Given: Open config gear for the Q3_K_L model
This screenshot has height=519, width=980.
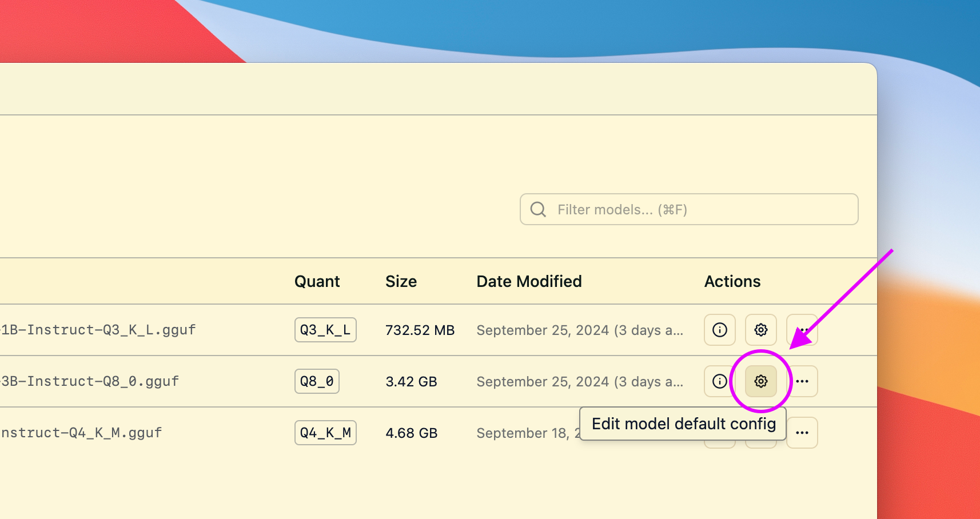Looking at the screenshot, I should tap(760, 330).
